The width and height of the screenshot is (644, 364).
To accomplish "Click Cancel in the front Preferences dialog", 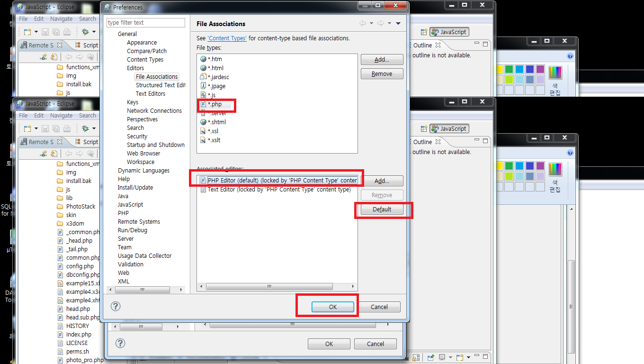I will click(379, 307).
